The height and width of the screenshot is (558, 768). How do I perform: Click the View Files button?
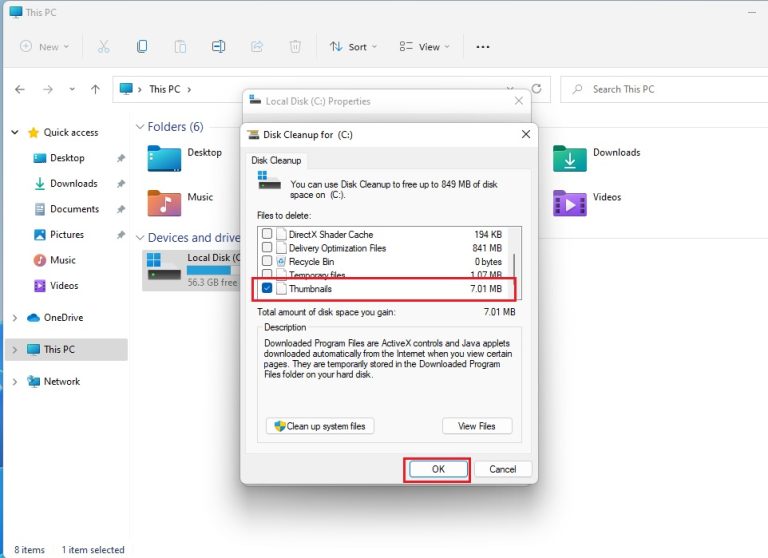pyautogui.click(x=477, y=426)
